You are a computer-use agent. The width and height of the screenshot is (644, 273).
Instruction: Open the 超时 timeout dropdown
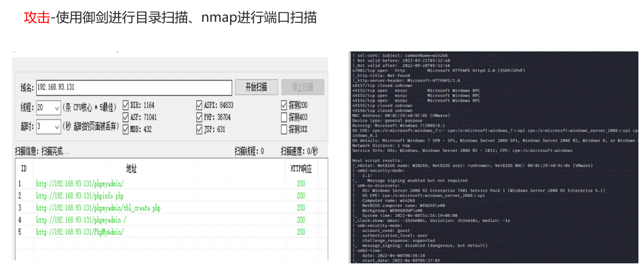tap(48, 126)
